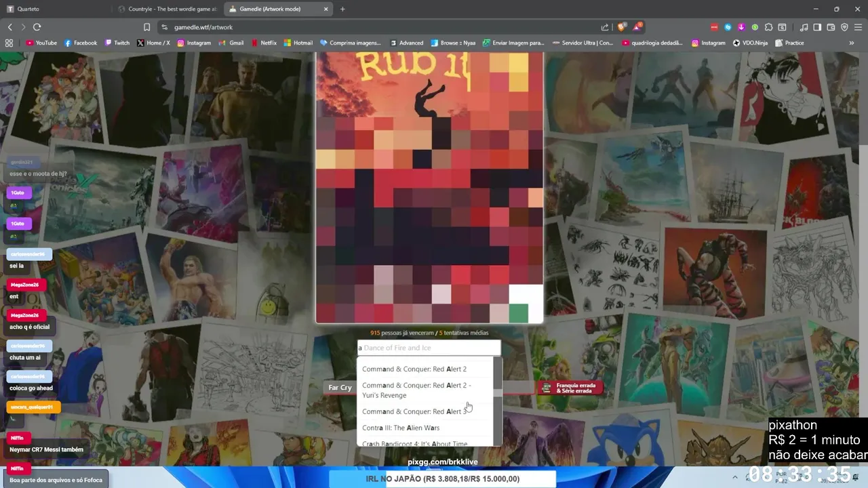The image size is (868, 488).
Task: Click the game guess search input field
Action: tap(429, 348)
